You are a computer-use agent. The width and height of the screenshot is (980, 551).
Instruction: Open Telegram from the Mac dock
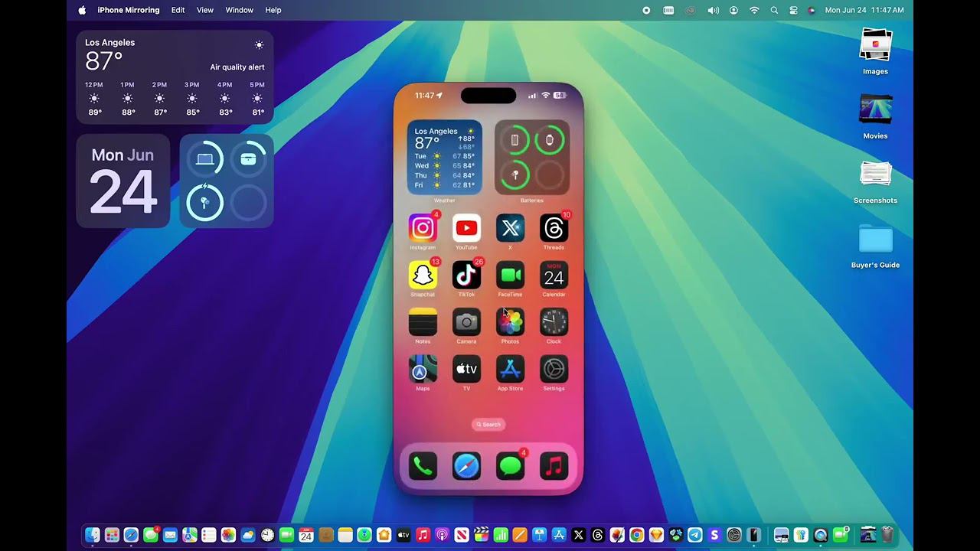pyautogui.click(x=695, y=535)
